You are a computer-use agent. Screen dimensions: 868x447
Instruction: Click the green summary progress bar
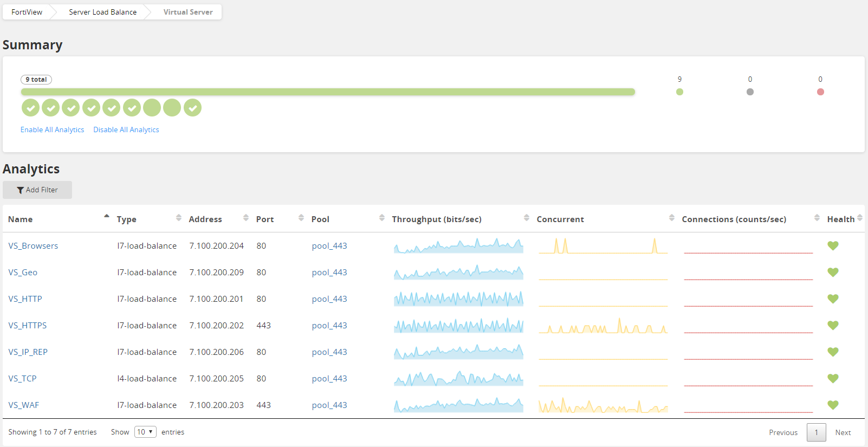click(x=327, y=92)
